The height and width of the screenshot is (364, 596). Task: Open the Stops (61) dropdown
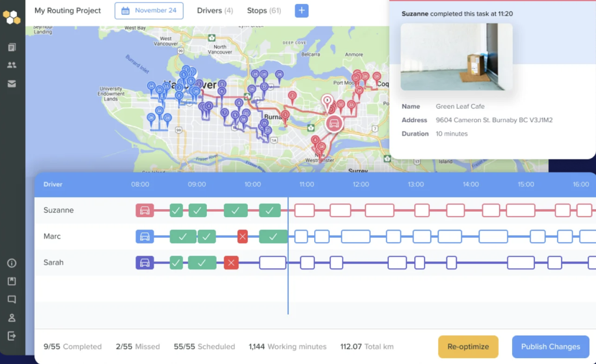264,11
